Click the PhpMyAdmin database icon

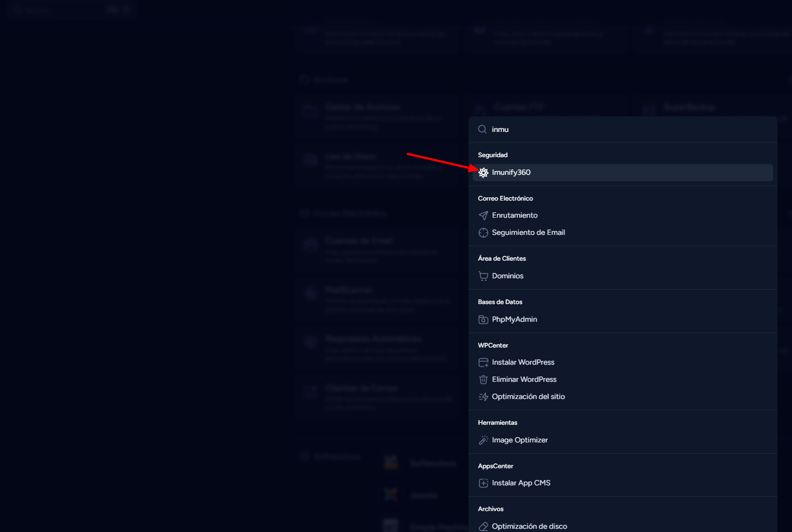483,320
